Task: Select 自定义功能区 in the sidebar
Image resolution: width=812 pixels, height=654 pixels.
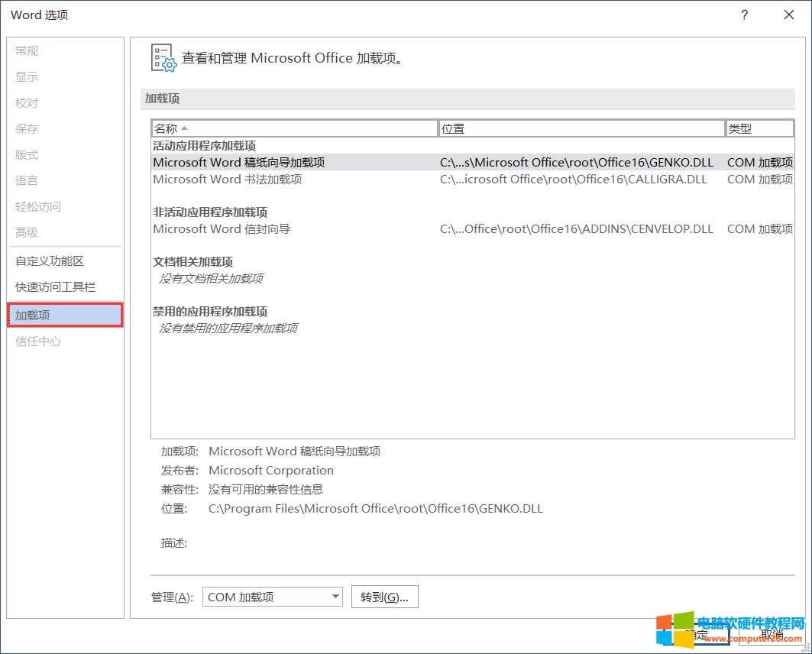Action: (x=50, y=261)
